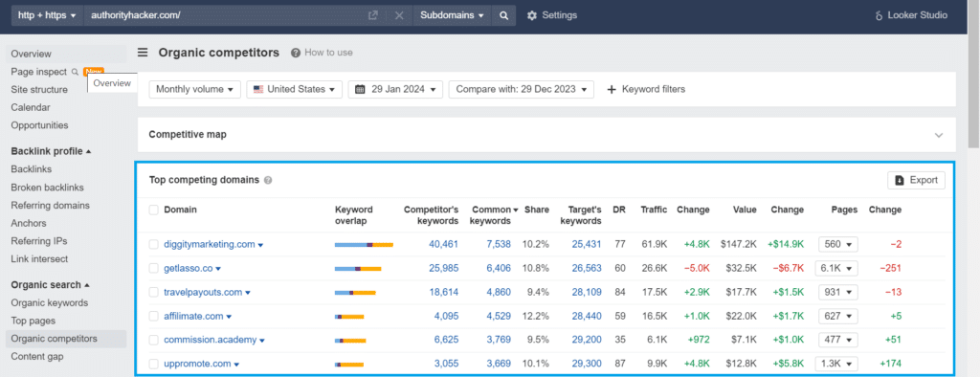Viewport: 980px width, 377px height.
Task: Open Referring IPs in sidebar
Action: pos(38,241)
